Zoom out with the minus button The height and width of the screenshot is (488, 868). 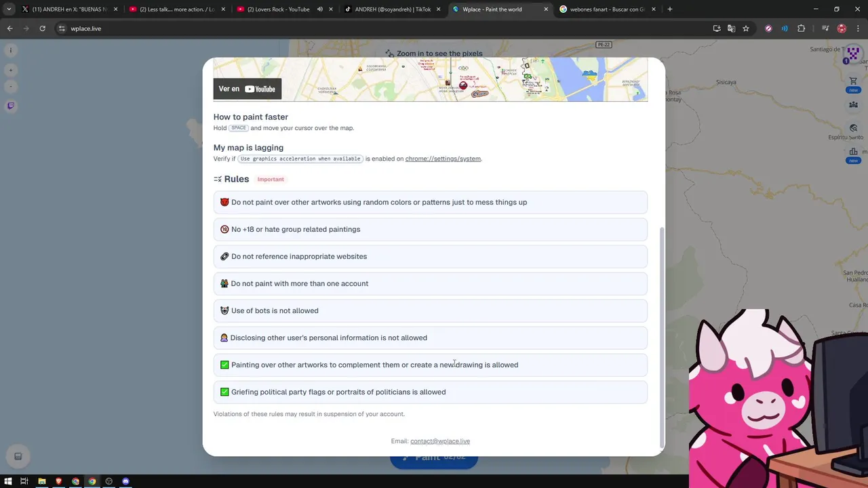[x=11, y=86]
